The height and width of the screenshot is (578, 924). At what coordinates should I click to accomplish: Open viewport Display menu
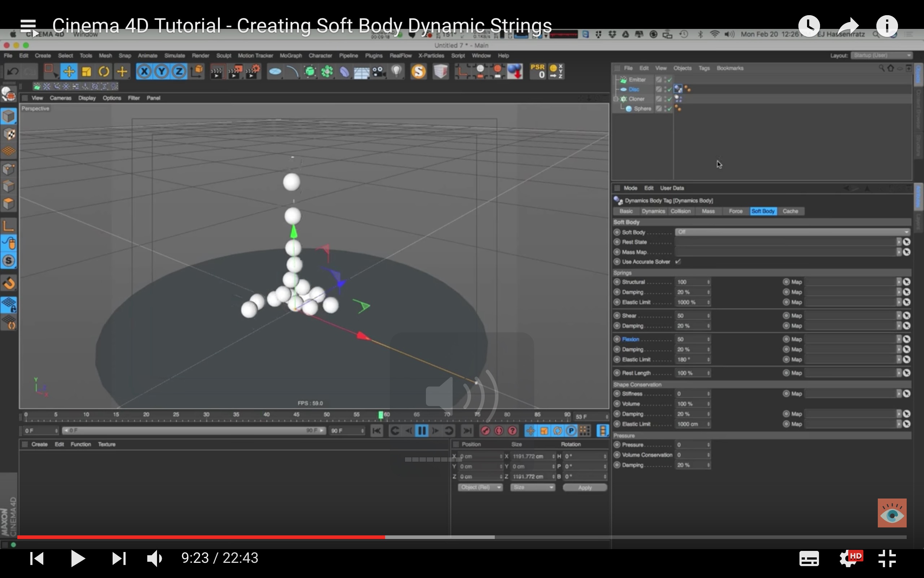tap(87, 98)
